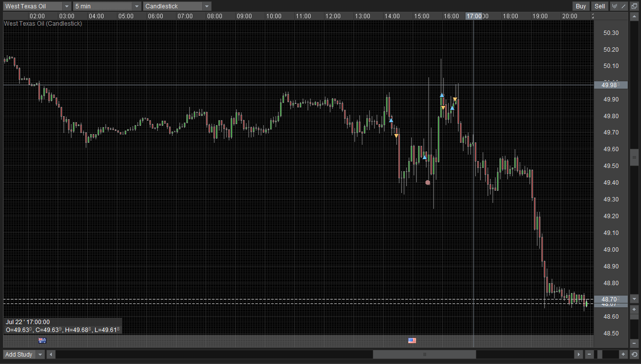The width and height of the screenshot is (641, 364).
Task: Click the horizontal time scrollbar thumb
Action: pyautogui.click(x=425, y=354)
